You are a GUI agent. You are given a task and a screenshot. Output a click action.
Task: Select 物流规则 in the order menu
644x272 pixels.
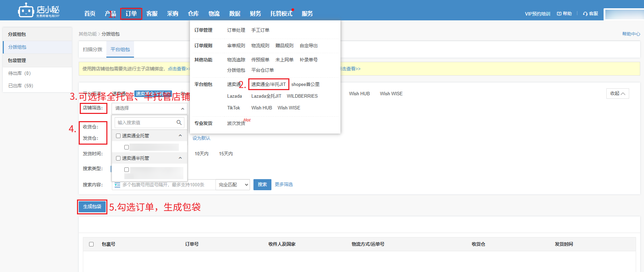tap(260, 46)
